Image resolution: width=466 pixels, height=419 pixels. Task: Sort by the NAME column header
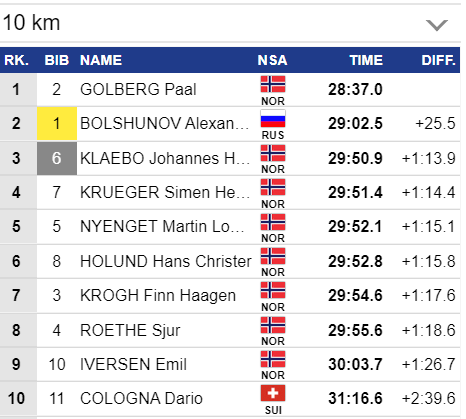click(101, 60)
